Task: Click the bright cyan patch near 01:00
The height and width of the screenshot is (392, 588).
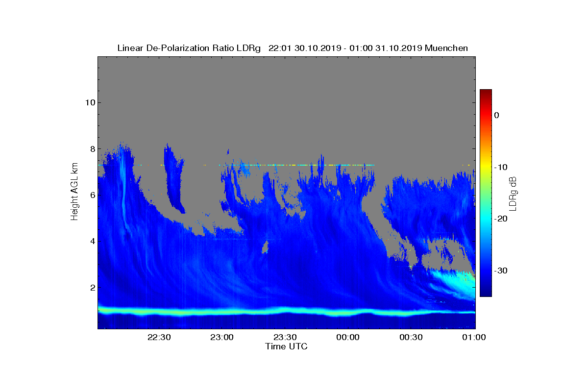Action: tap(456, 284)
